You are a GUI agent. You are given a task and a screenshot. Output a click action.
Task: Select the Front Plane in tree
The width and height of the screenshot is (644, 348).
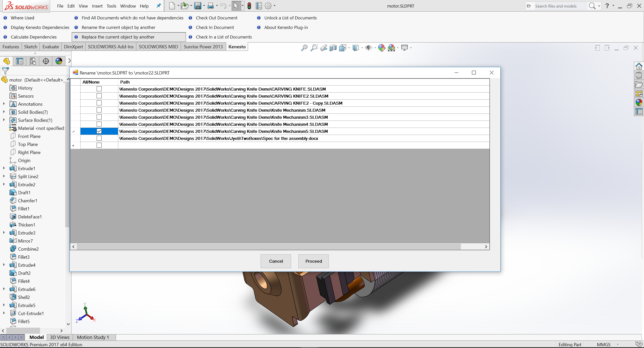tap(29, 136)
